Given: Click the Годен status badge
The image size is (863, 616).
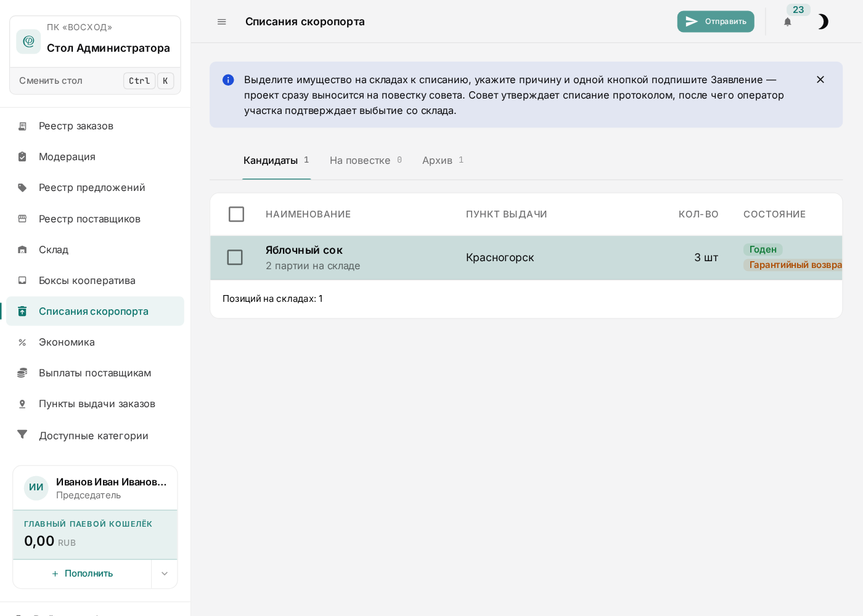Looking at the screenshot, I should (763, 249).
